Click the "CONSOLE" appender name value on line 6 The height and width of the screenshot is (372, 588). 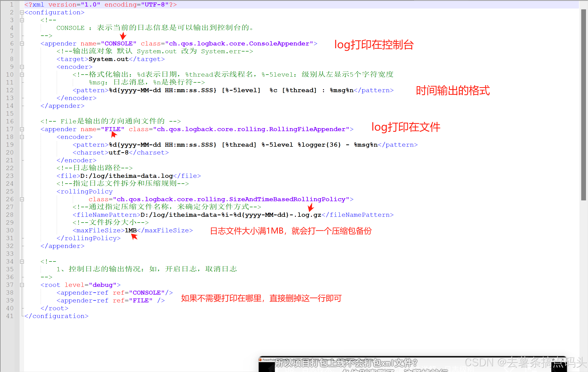click(119, 43)
